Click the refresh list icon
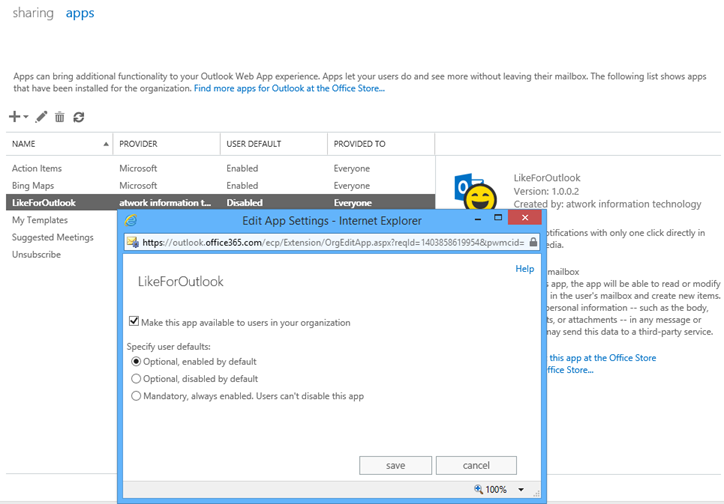The width and height of the screenshot is (724, 504). click(x=79, y=117)
